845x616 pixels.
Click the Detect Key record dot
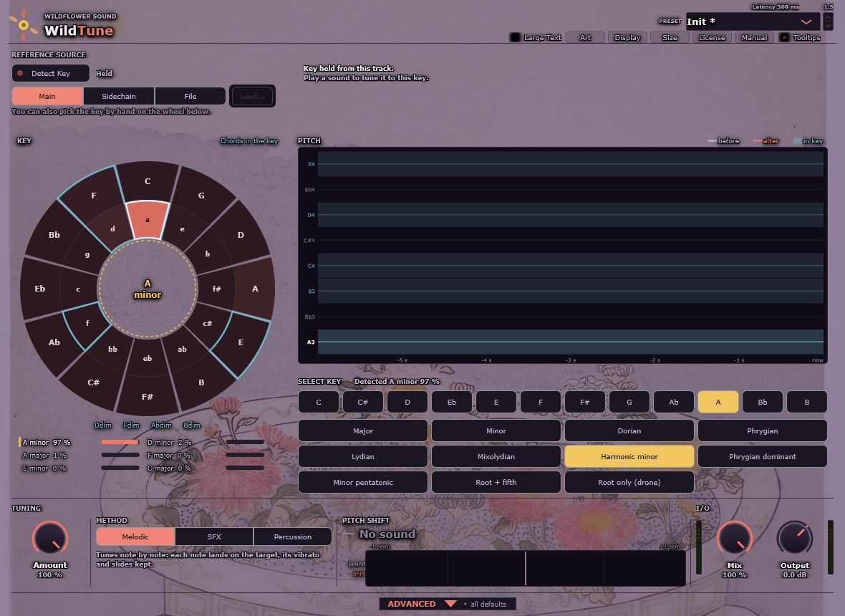[21, 73]
